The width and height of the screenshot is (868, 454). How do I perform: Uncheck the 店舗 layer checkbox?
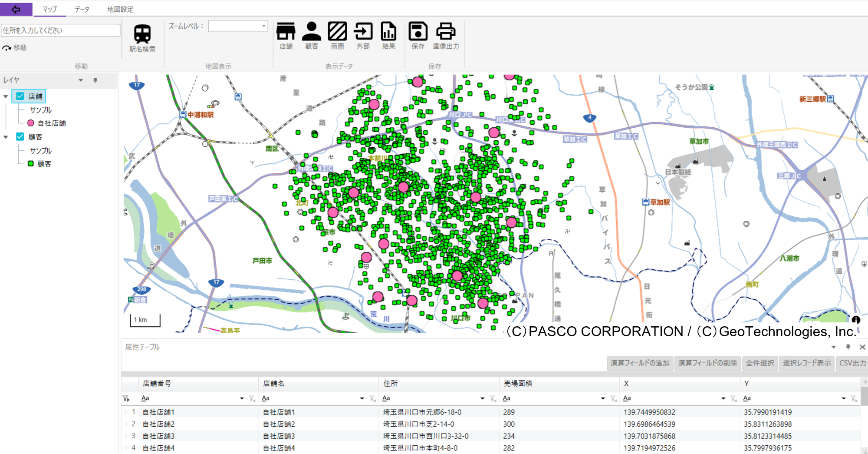click(x=20, y=96)
